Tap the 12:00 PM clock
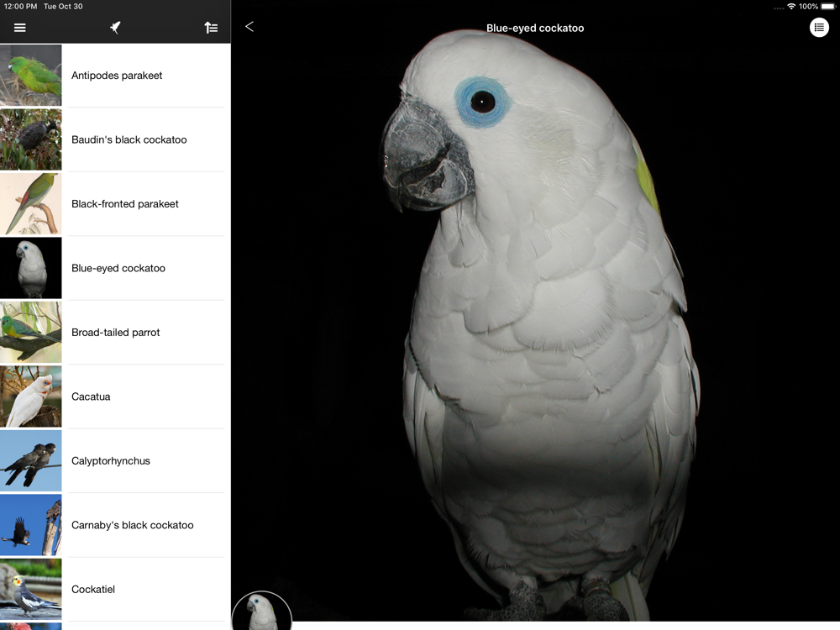The image size is (840, 630). tap(20, 7)
